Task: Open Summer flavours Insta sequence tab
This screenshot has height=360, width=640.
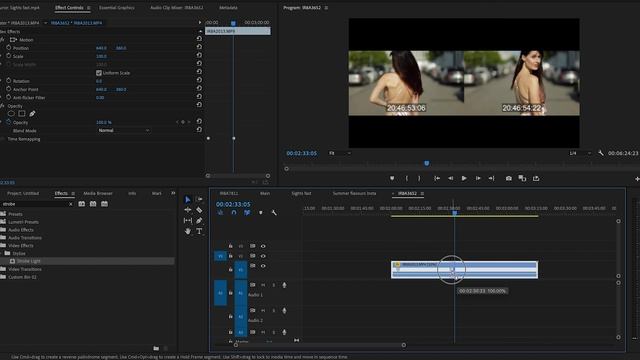Action: point(354,193)
